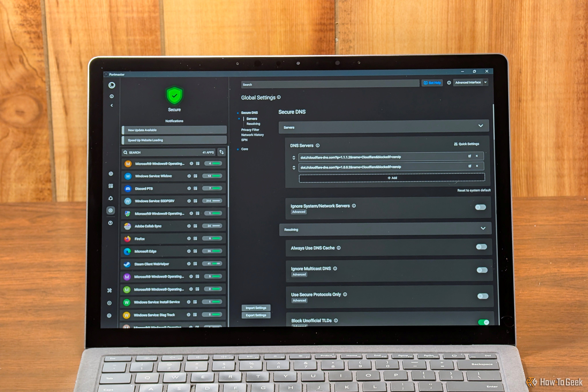588x392 pixels.
Task: Add a new DNS server entry
Action: [x=392, y=178]
